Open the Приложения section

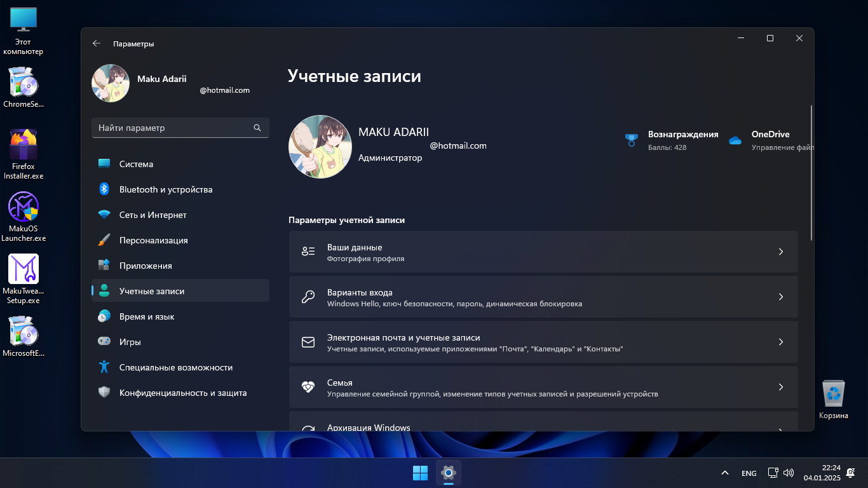tap(180, 266)
